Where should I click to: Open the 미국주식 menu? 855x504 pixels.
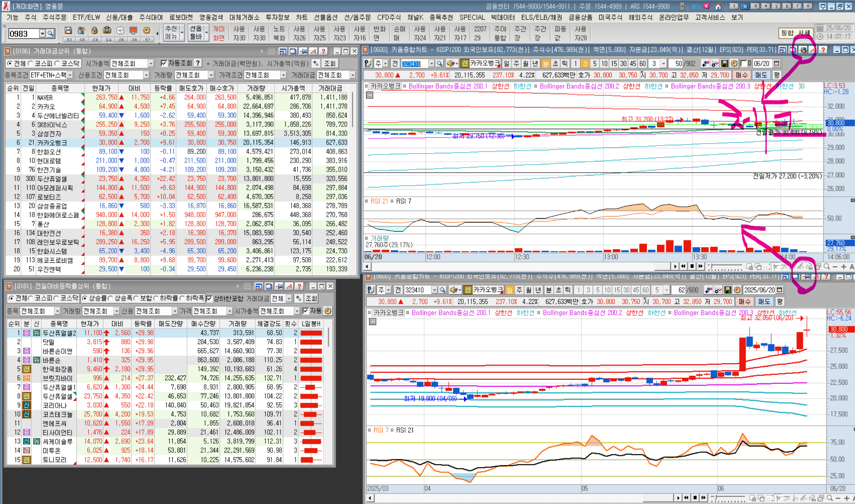coord(610,17)
